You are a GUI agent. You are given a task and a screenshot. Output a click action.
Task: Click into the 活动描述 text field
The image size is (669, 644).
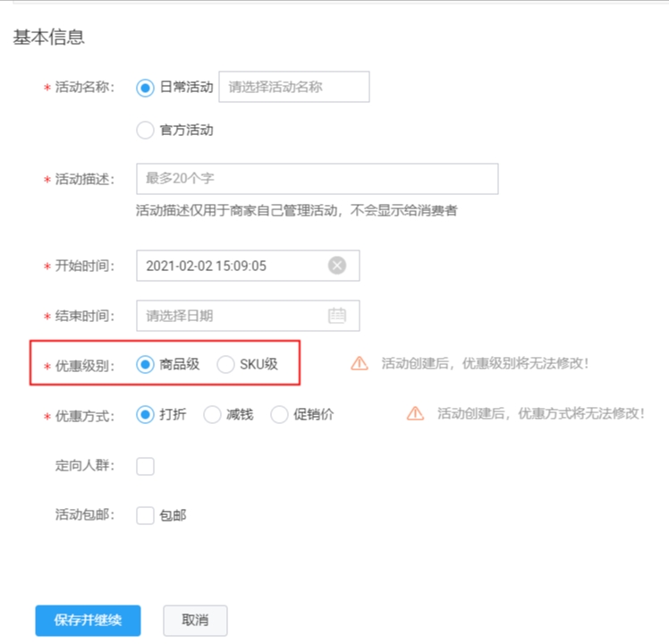(x=317, y=179)
